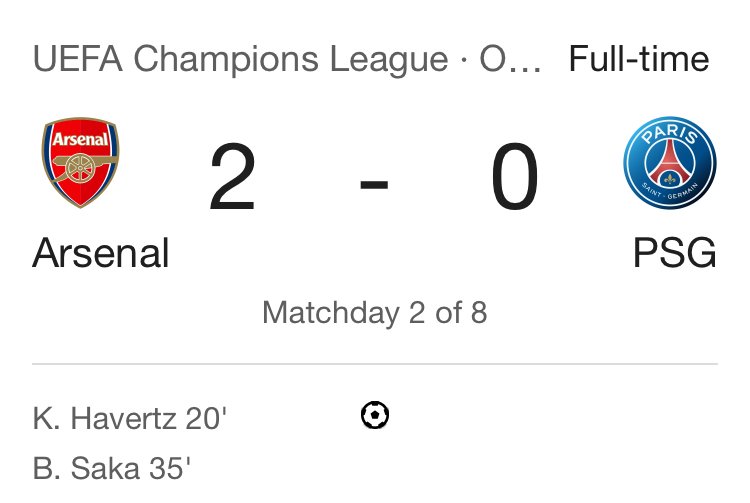Click the cannon on Arsenal's crest
The image size is (750, 503).
point(84,167)
